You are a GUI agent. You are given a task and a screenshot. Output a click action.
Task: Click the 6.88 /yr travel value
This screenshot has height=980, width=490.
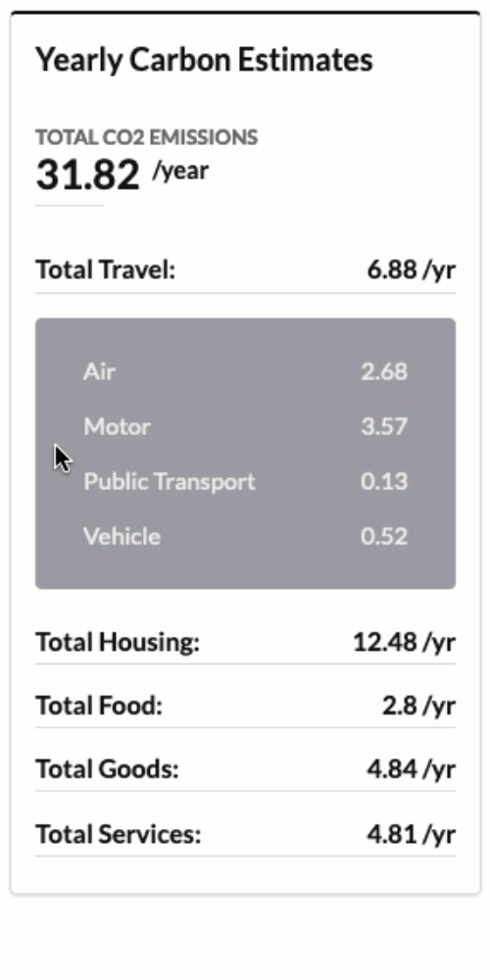[412, 270]
